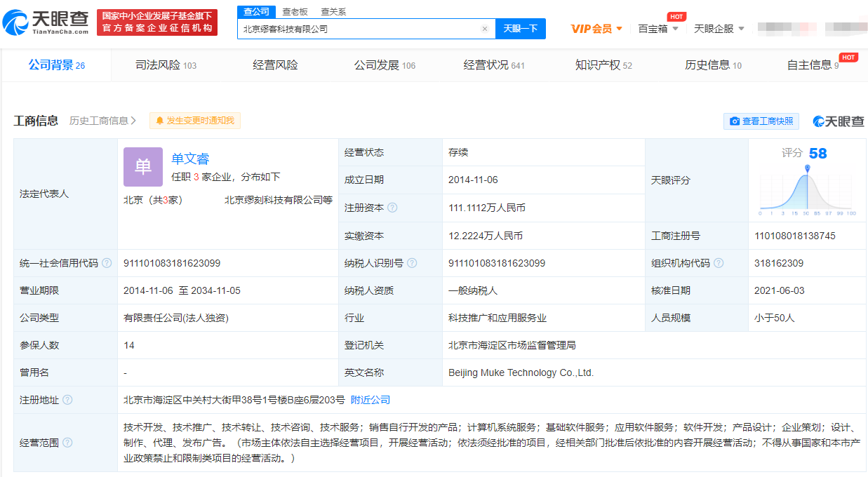Select the approval date 2021-06-03
This screenshot has height=477, width=868.
click(779, 290)
